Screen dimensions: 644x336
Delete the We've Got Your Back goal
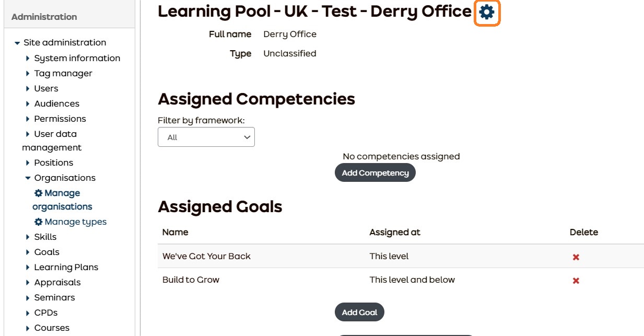575,256
